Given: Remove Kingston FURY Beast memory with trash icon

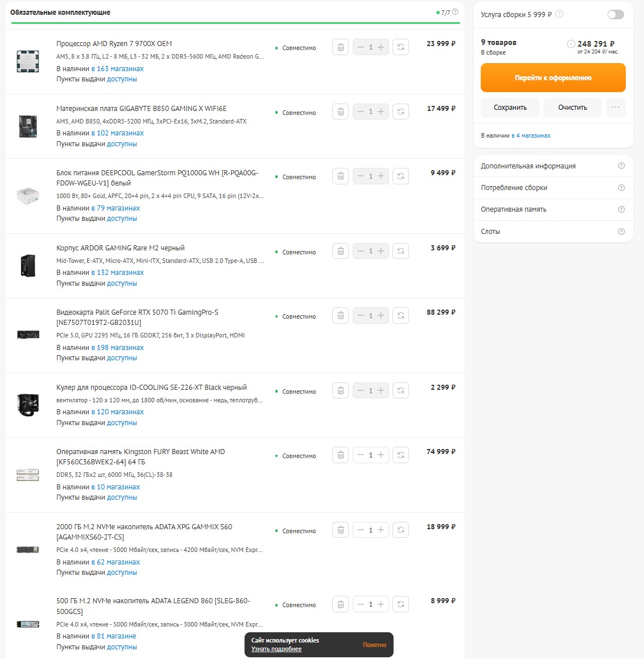Looking at the screenshot, I should pyautogui.click(x=340, y=455).
